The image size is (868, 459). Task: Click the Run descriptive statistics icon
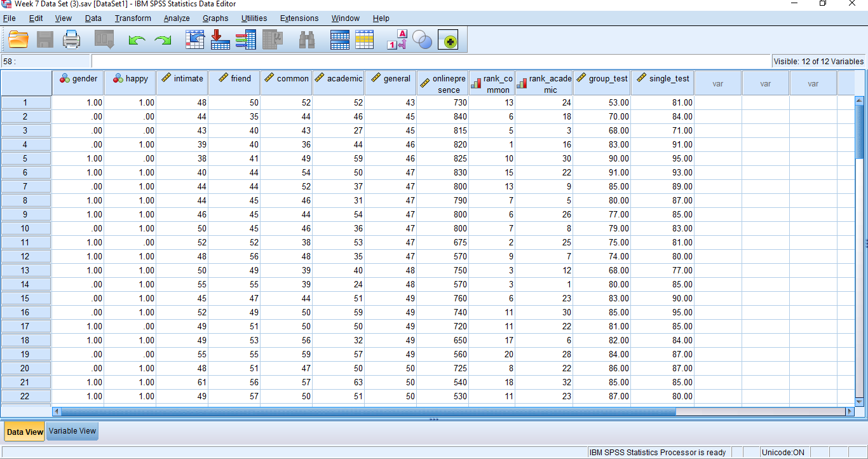(273, 40)
